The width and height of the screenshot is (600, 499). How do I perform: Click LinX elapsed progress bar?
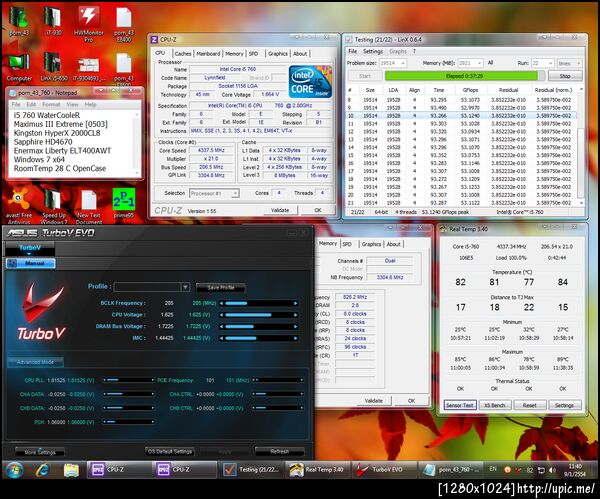[465, 76]
